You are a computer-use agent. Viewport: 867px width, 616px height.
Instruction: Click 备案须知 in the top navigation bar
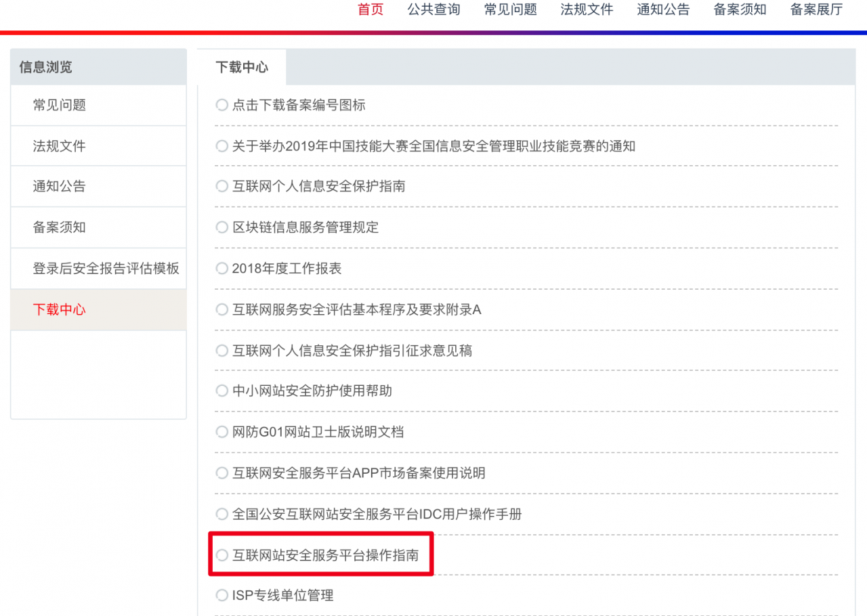click(740, 9)
